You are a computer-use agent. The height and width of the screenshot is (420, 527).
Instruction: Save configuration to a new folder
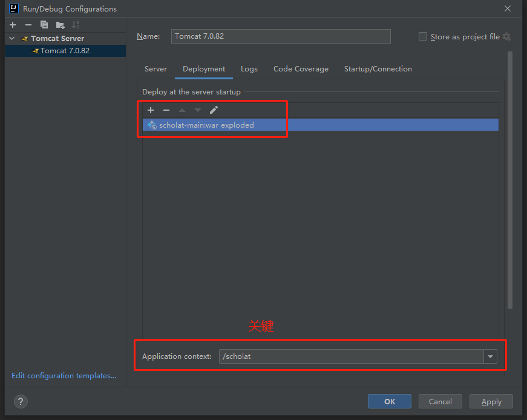click(60, 25)
